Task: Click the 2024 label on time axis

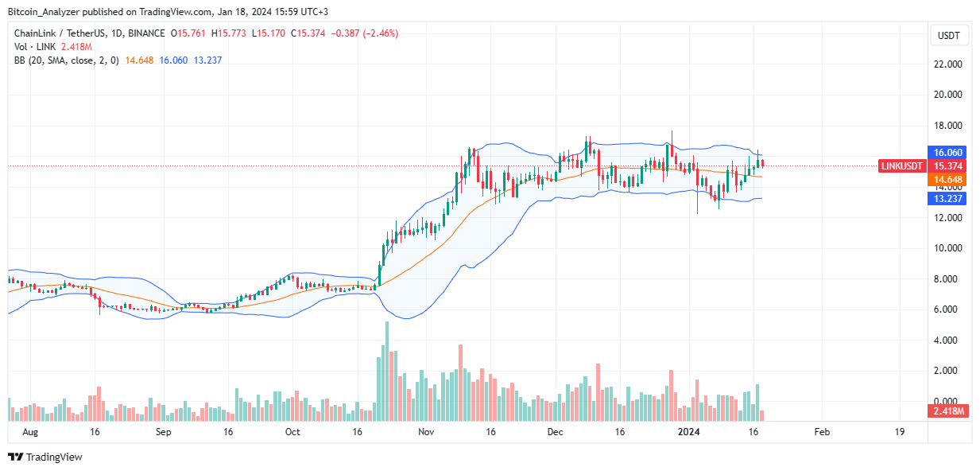Action: click(687, 432)
